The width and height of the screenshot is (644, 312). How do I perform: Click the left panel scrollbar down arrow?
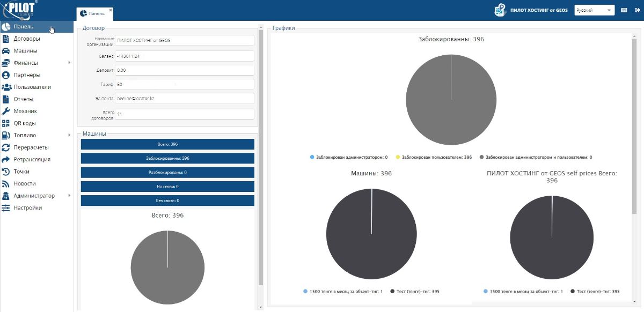tap(261, 307)
